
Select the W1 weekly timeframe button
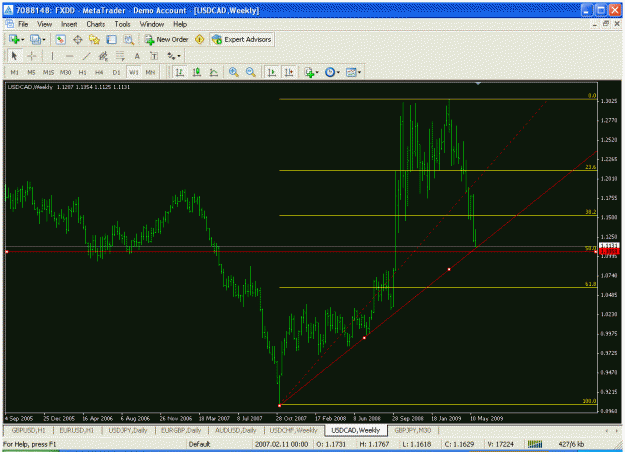134,72
